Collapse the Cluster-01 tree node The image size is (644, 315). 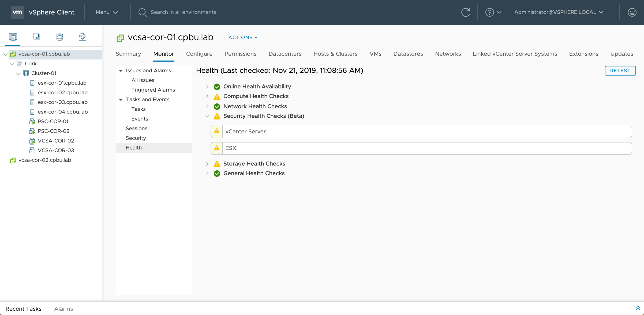tap(18, 74)
